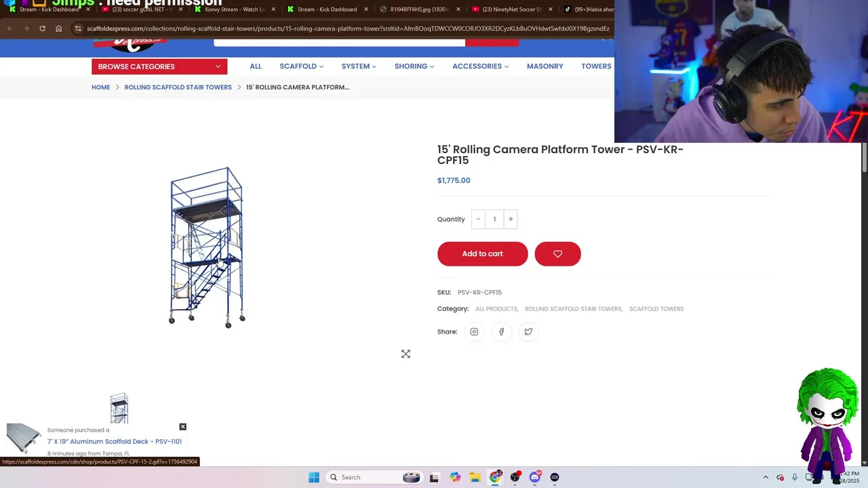Image resolution: width=868 pixels, height=488 pixels.
Task: Expand the Browse Categories dropdown
Action: [159, 66]
